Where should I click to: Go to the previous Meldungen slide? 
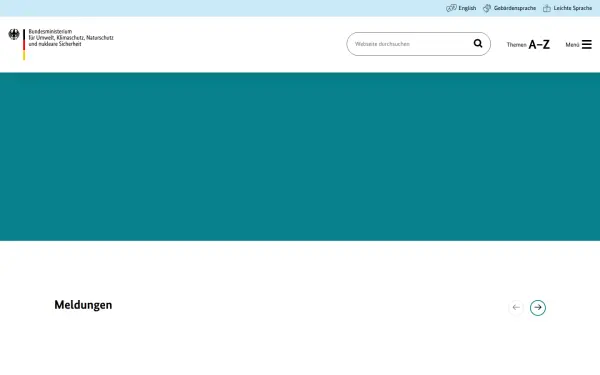(x=516, y=308)
